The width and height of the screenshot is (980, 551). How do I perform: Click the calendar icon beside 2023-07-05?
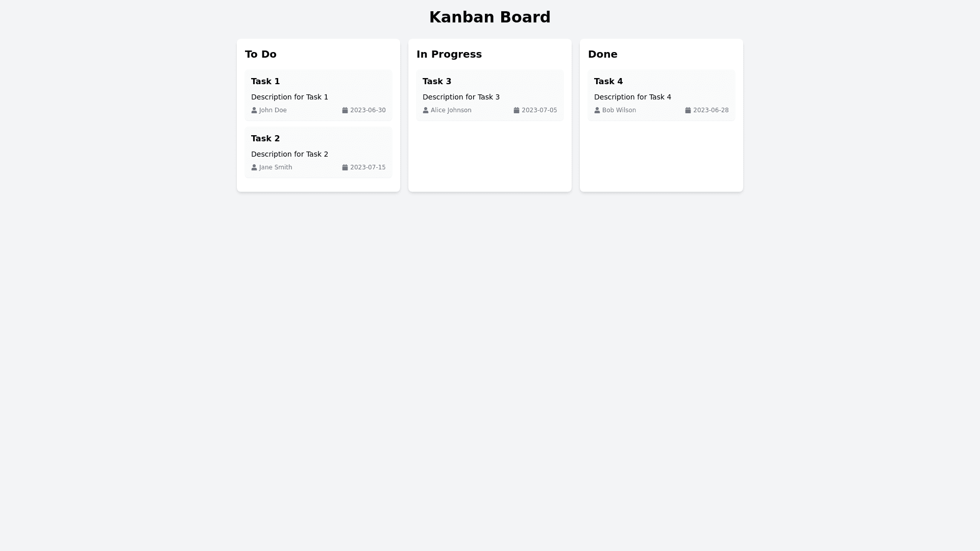click(517, 110)
